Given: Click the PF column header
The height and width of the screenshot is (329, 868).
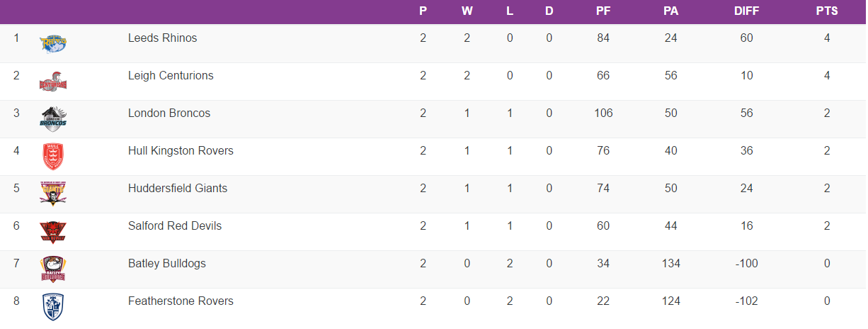Looking at the screenshot, I should [603, 11].
